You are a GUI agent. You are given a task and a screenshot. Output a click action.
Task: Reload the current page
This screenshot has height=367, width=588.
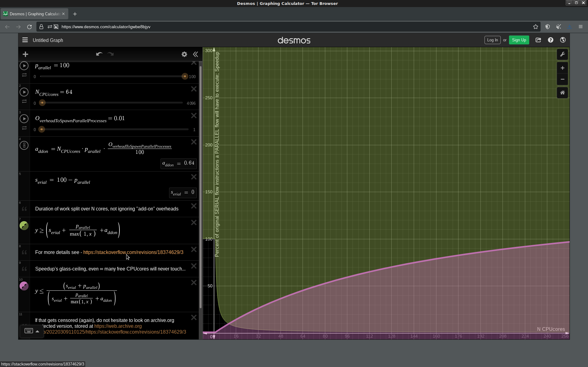click(x=29, y=27)
